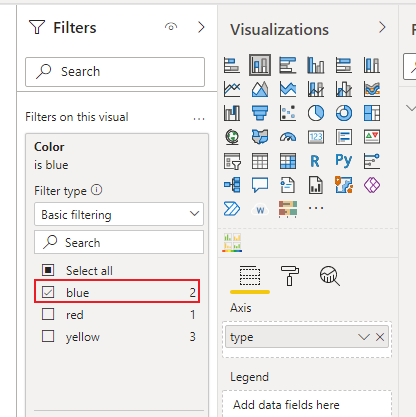Choose the clustered column chart visual
The width and height of the screenshot is (416, 417).
316,65
